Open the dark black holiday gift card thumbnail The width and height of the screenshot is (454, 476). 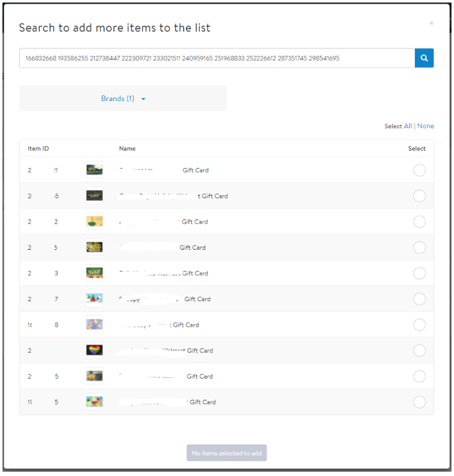click(x=94, y=196)
